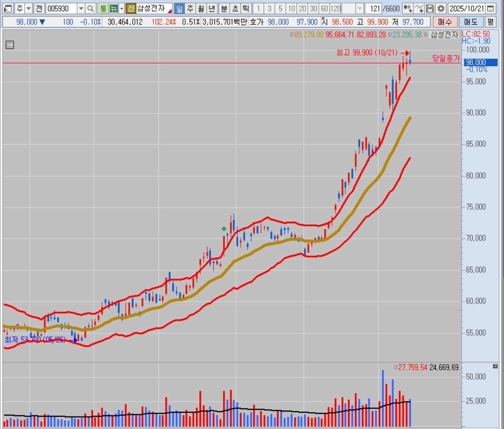
Task: Switch to the 년 yearly chart period
Action: click(212, 8)
